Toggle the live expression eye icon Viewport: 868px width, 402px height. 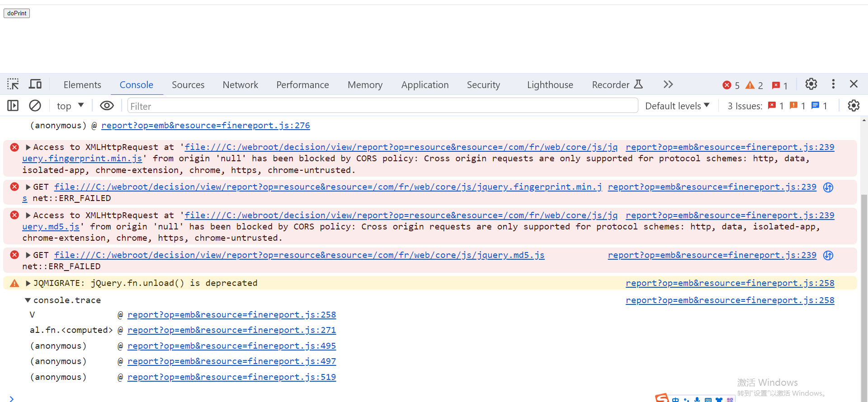[x=107, y=106]
